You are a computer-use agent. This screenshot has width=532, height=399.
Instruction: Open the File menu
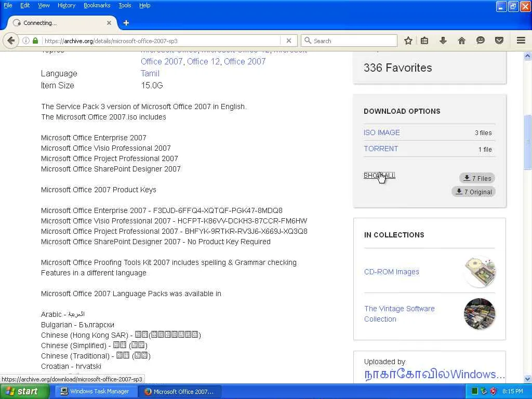(x=8, y=5)
